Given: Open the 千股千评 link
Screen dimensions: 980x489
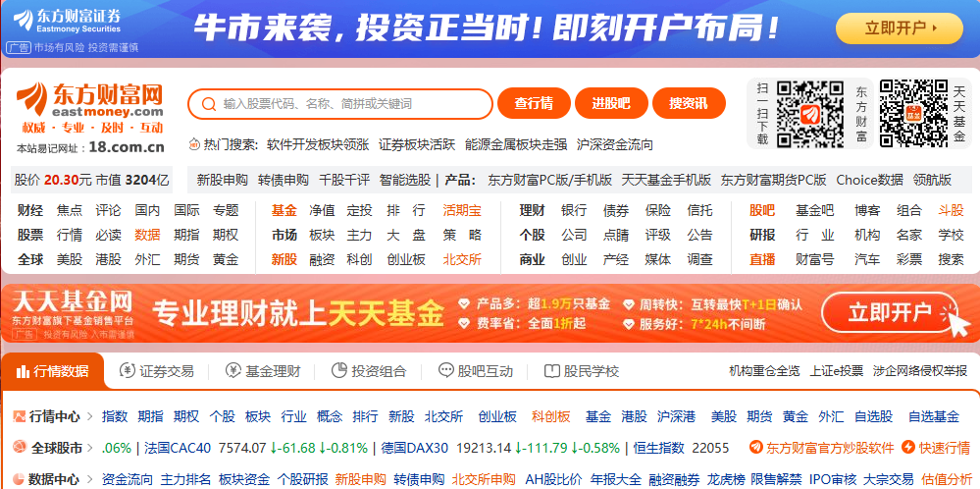Looking at the screenshot, I should coord(343,180).
